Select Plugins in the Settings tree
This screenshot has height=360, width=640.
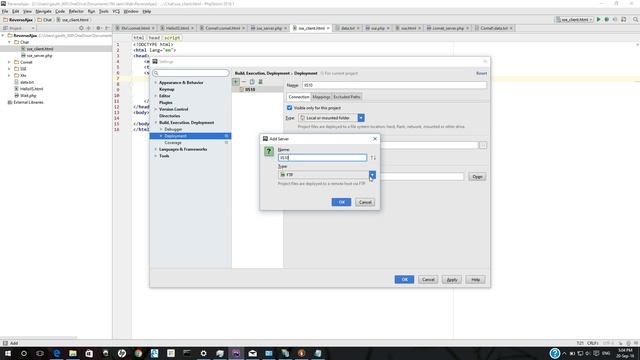pos(165,102)
